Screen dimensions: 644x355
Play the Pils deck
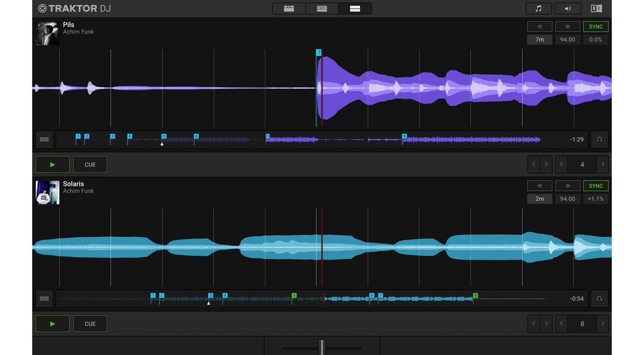point(52,165)
